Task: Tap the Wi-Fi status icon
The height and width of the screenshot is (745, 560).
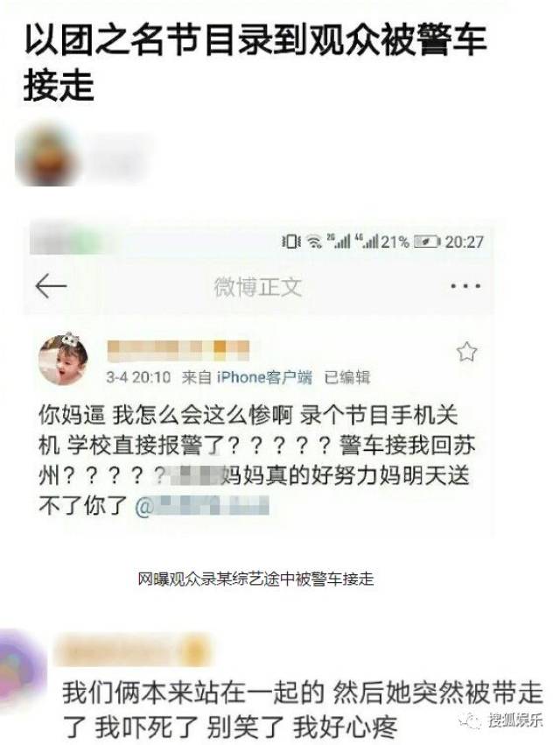Action: pos(313,242)
